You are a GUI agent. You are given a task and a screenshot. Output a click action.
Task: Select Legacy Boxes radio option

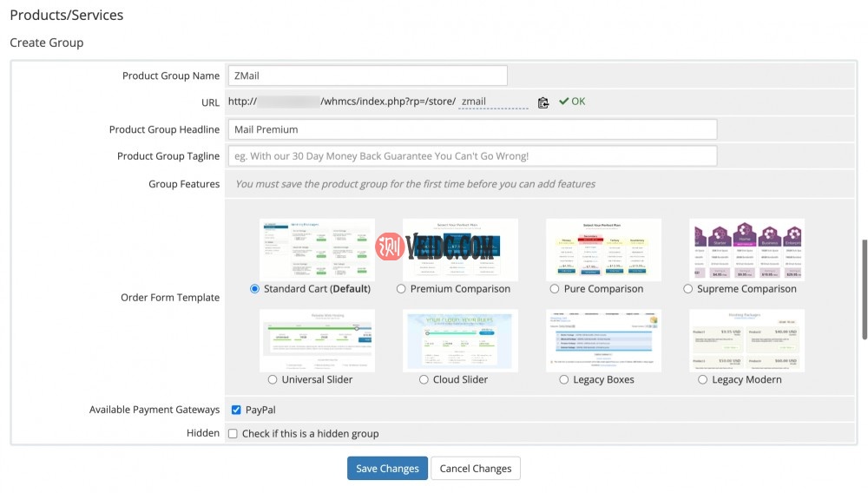565,379
